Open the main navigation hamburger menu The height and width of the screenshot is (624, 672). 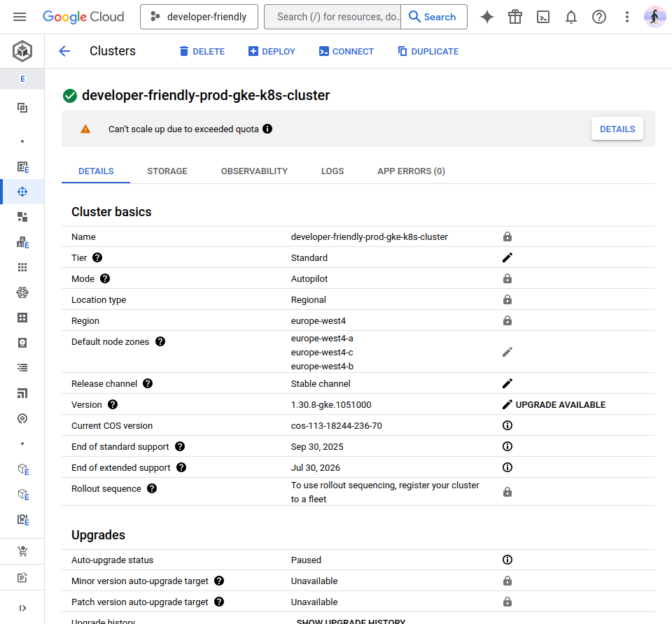tap(20, 17)
